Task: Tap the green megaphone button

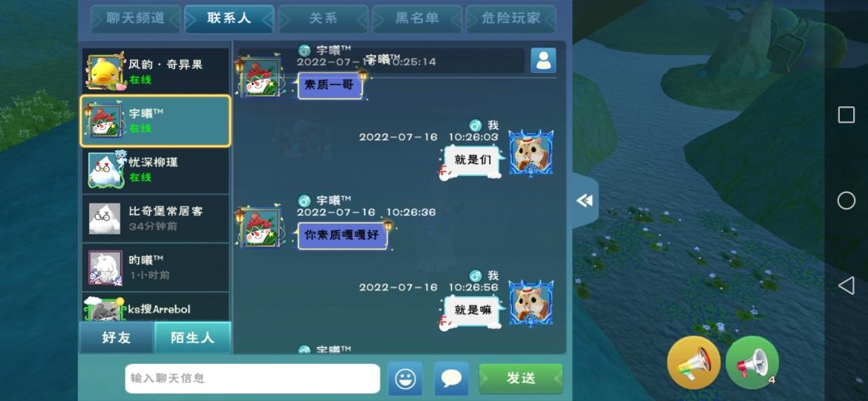Action: [752, 363]
